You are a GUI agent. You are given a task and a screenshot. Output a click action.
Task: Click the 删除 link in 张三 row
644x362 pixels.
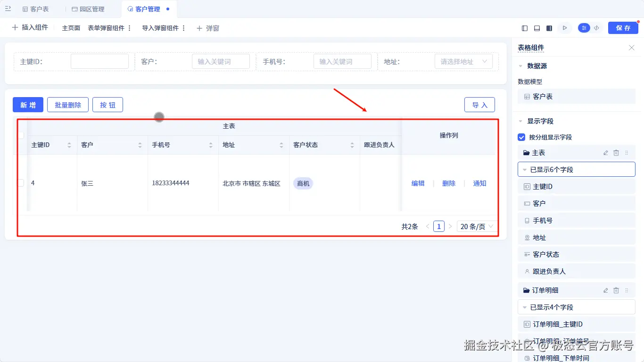point(449,183)
